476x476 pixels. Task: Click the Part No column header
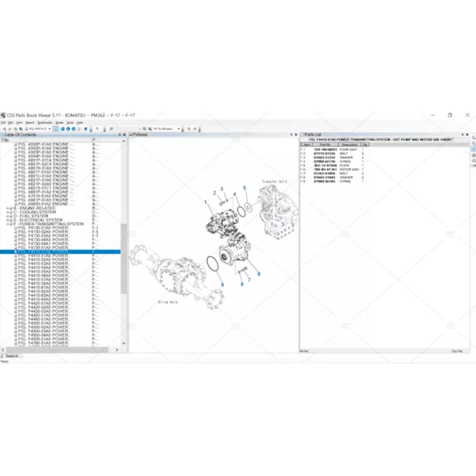click(325, 144)
